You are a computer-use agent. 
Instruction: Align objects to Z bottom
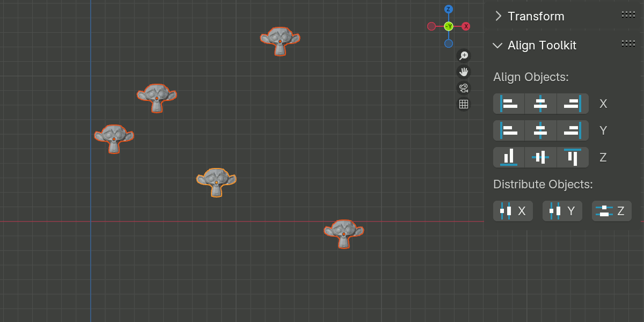(x=509, y=157)
